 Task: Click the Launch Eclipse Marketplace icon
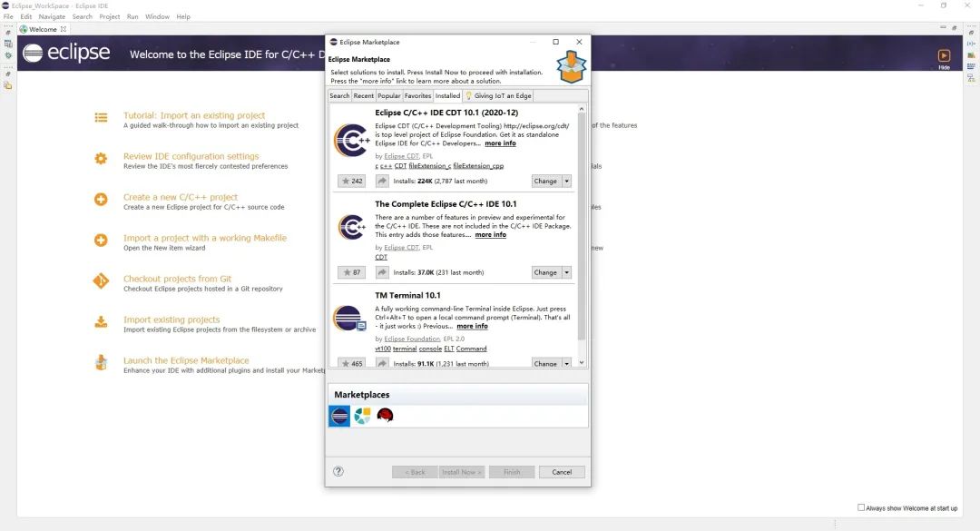(x=101, y=362)
